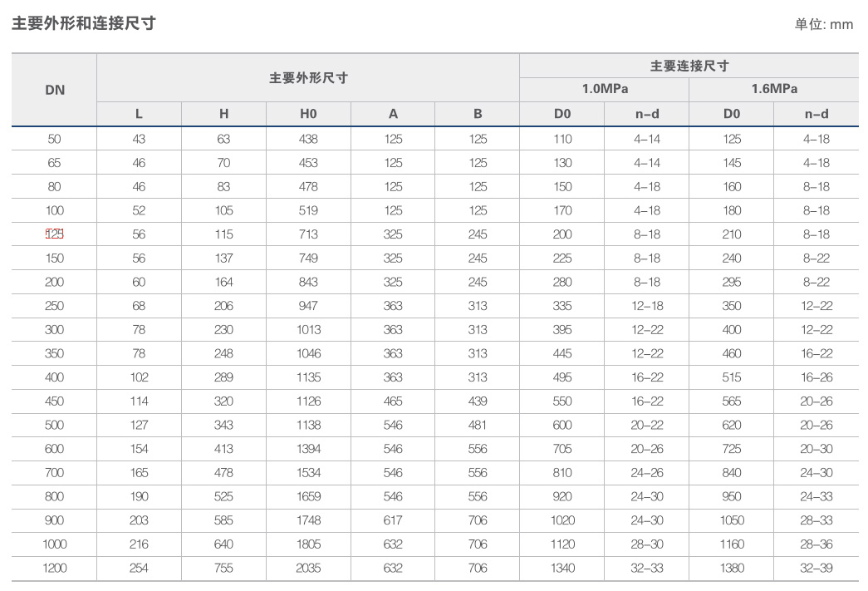Select the D0 value 1160 cell
Screen dimensions: 868x591
(x=731, y=544)
